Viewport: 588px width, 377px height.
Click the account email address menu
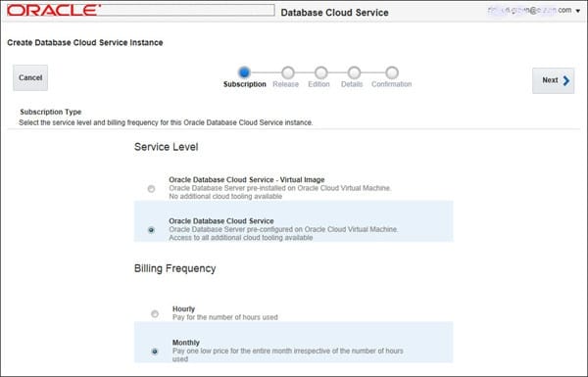click(529, 10)
